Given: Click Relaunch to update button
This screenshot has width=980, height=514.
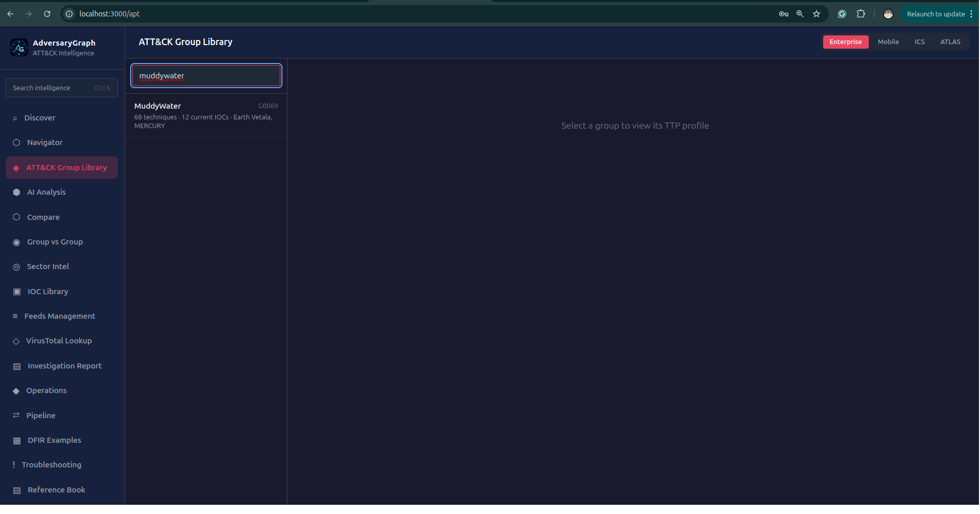Looking at the screenshot, I should 935,14.
